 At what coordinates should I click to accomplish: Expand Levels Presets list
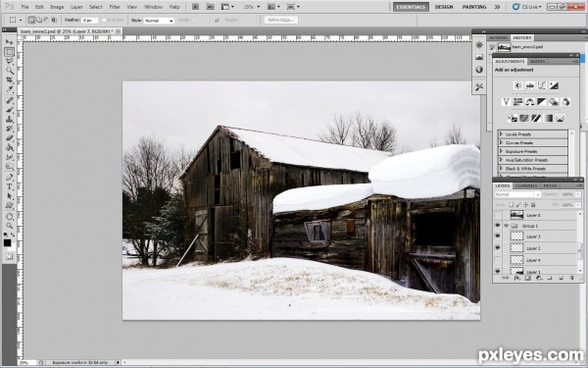(501, 134)
